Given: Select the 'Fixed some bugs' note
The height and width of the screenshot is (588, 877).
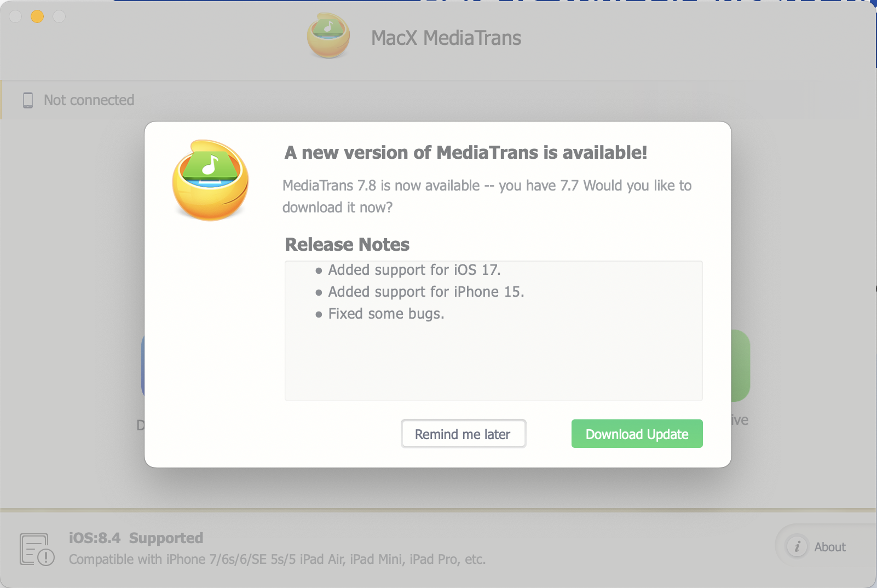Looking at the screenshot, I should (386, 314).
